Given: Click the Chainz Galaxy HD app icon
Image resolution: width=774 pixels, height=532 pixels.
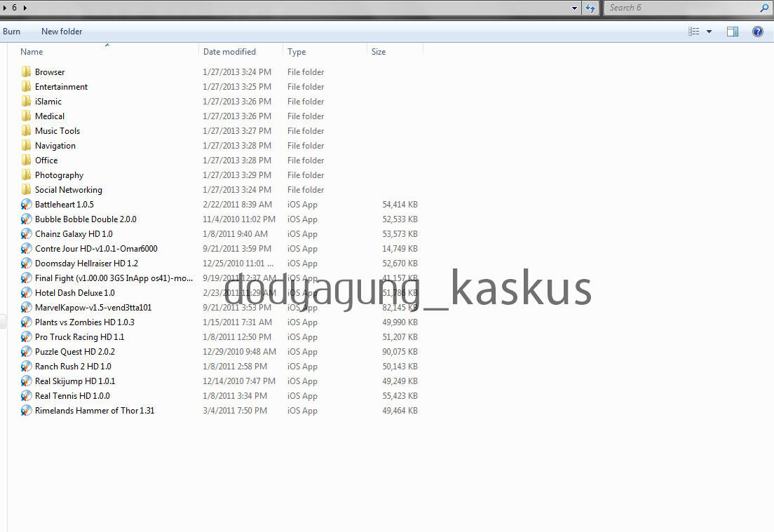Looking at the screenshot, I should pyautogui.click(x=26, y=234).
